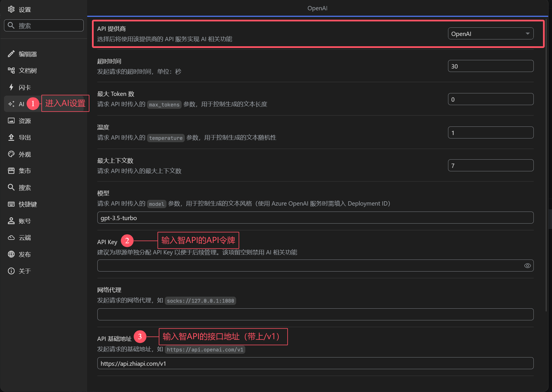Open 编辑器 settings section

pyautogui.click(x=44, y=54)
